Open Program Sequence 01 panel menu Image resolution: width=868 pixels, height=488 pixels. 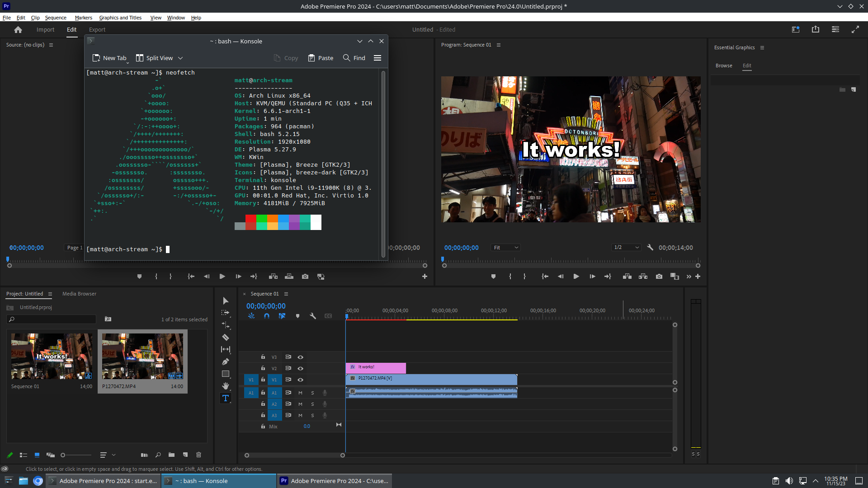499,45
